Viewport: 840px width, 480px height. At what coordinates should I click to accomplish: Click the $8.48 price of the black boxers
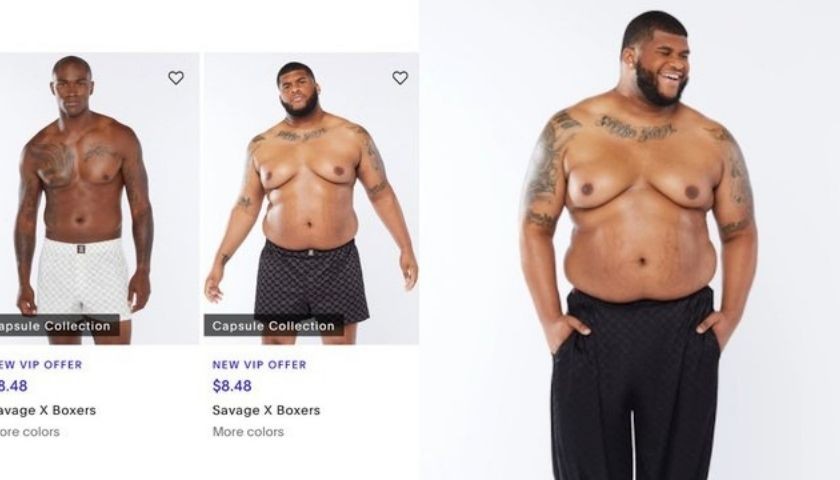(x=232, y=386)
